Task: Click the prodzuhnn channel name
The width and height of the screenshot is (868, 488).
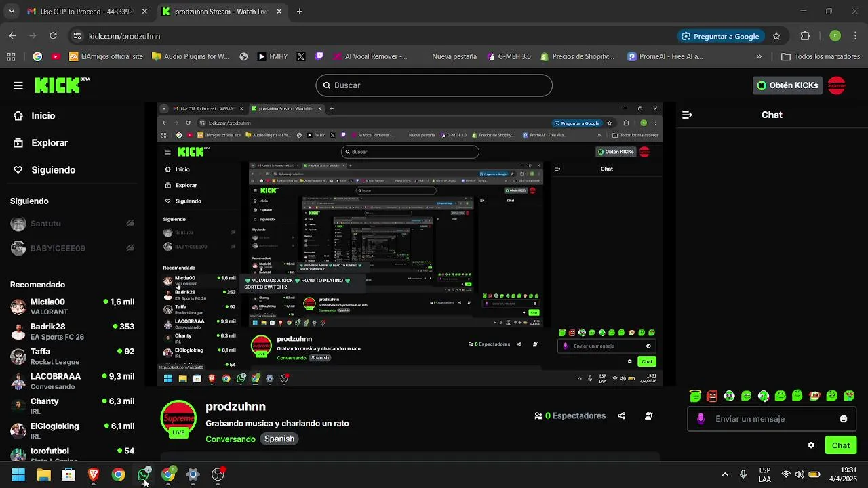Action: 235,407
